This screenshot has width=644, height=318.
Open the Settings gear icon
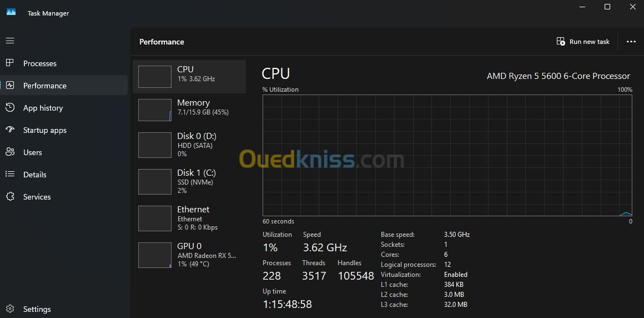(x=10, y=309)
